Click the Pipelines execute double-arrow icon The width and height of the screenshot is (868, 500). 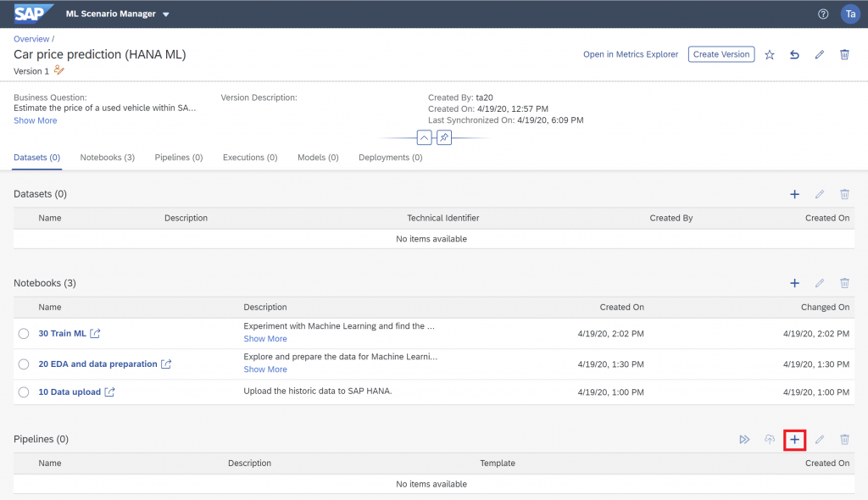click(744, 440)
